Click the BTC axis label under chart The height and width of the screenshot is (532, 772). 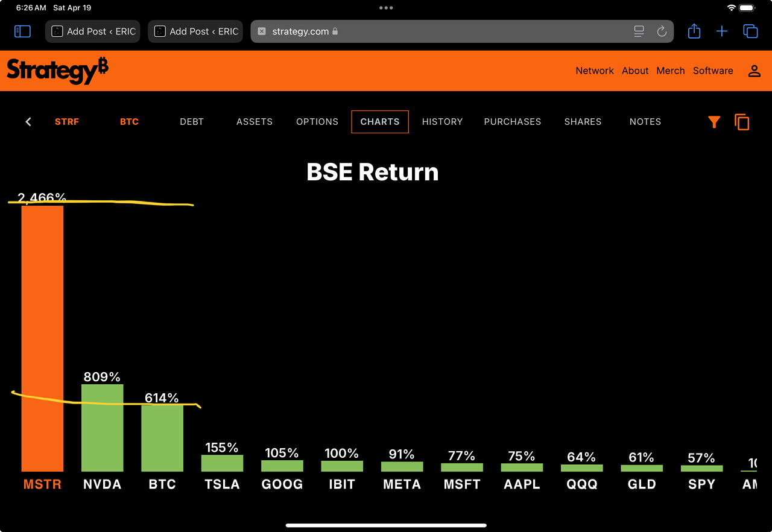click(162, 484)
